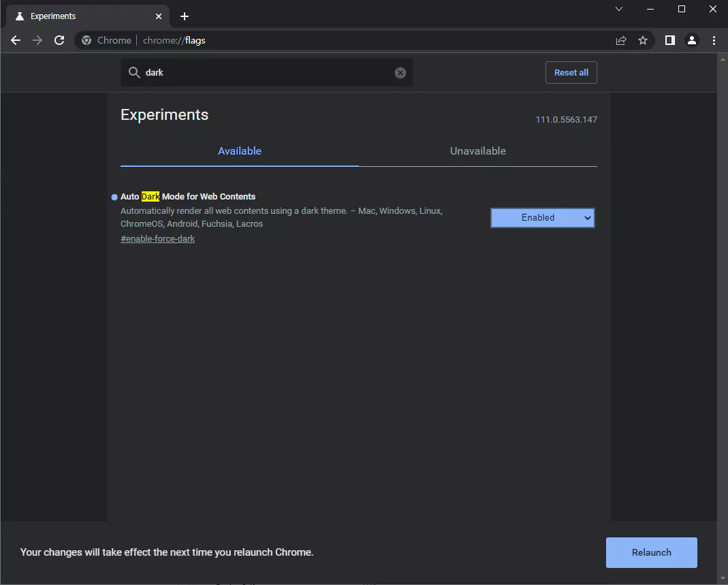Click the forward navigation arrow
728x585 pixels.
[x=37, y=40]
